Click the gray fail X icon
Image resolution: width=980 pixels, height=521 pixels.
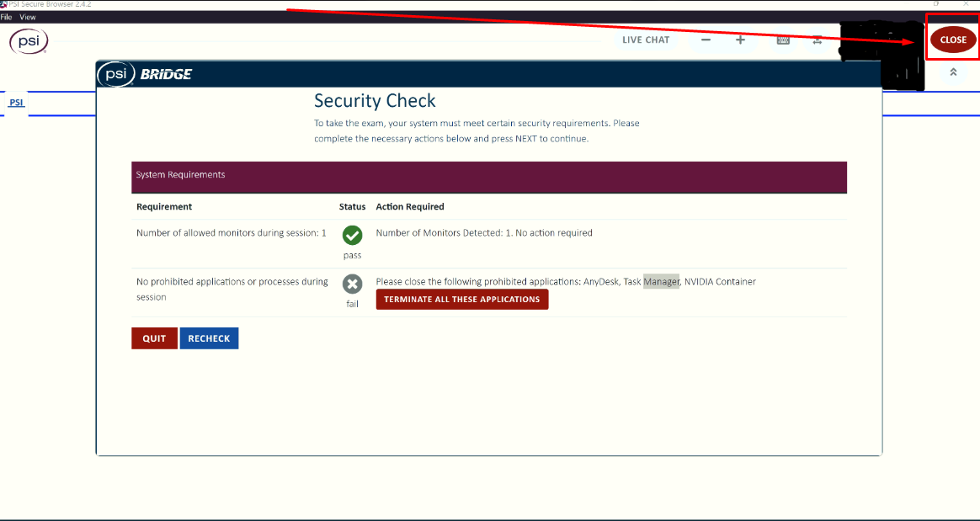click(x=353, y=284)
